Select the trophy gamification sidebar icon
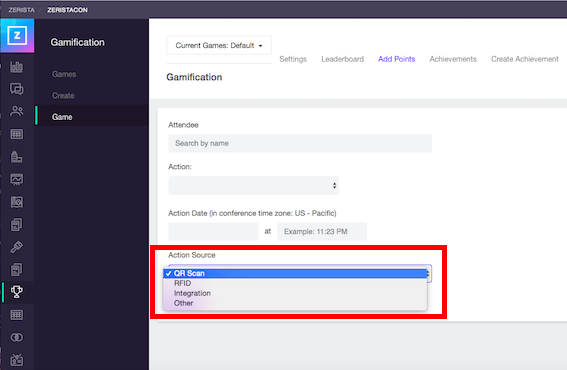567x370 pixels. pos(17,292)
